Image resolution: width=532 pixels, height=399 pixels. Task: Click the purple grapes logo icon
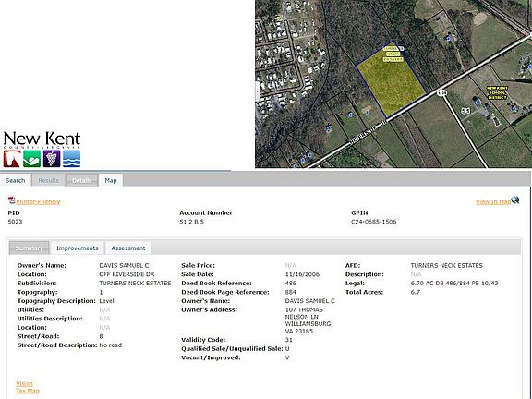click(52, 159)
